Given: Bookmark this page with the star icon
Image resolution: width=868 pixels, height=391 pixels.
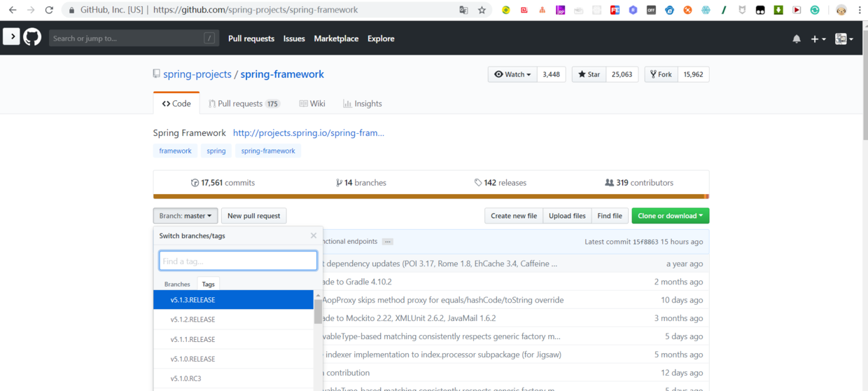Looking at the screenshot, I should click(x=482, y=10).
